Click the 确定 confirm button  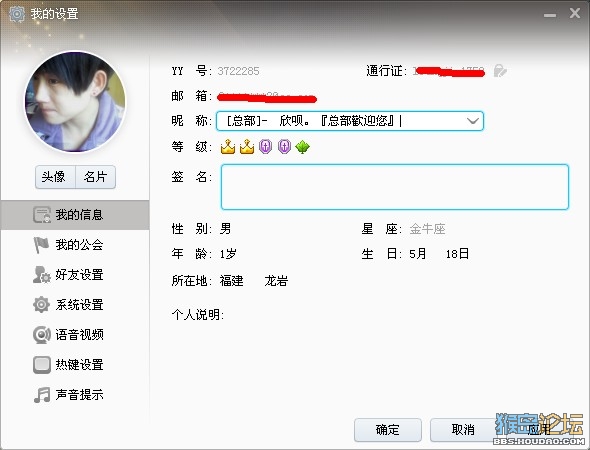388,430
